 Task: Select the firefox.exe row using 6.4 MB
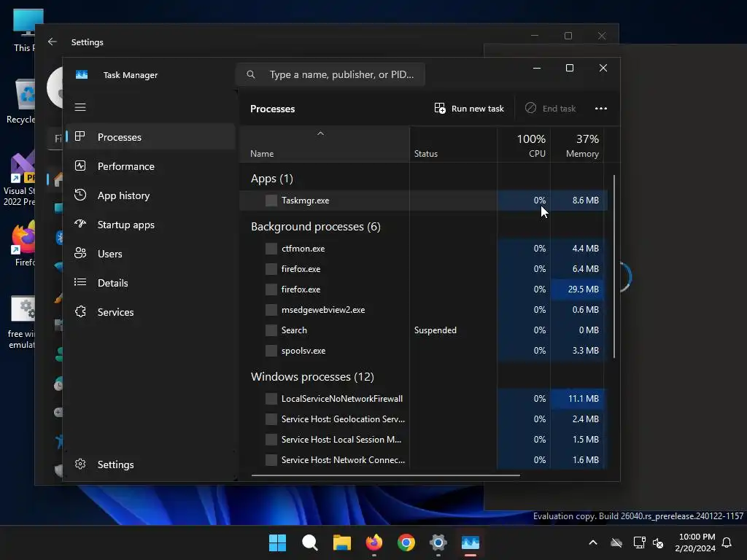[x=423, y=269]
